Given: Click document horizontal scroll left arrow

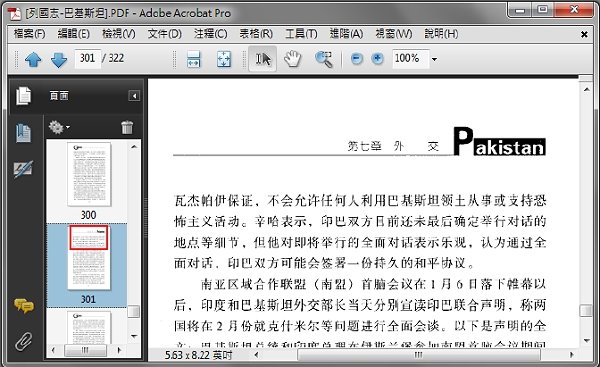Looking at the screenshot, I should click(x=256, y=355).
